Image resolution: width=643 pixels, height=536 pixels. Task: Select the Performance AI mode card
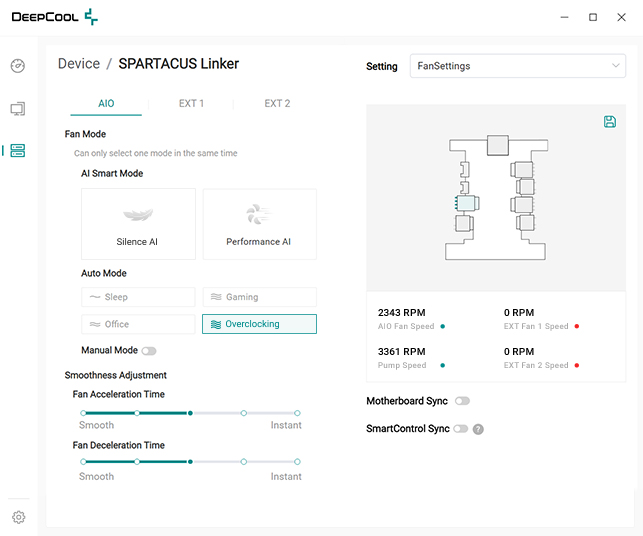[x=259, y=224]
